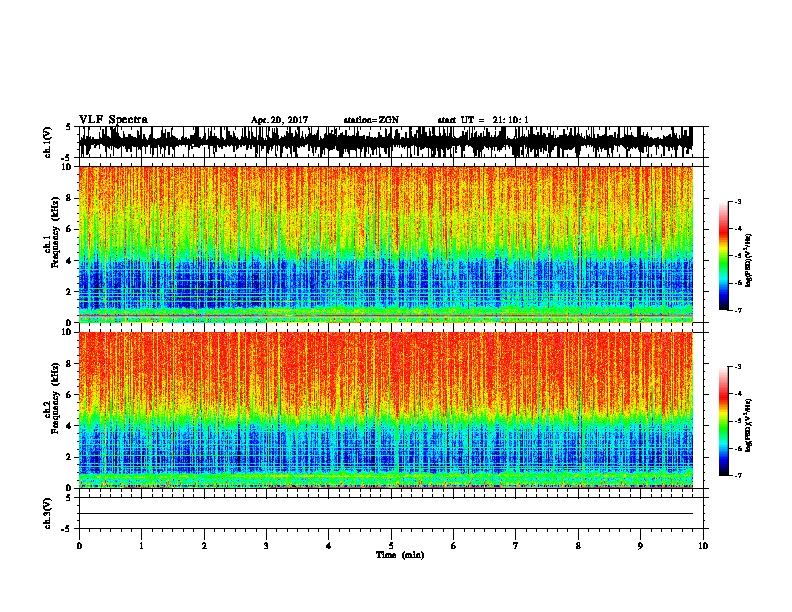Click the time axis tick '5'
Image resolution: width=792 pixels, height=612 pixels.
tap(391, 546)
